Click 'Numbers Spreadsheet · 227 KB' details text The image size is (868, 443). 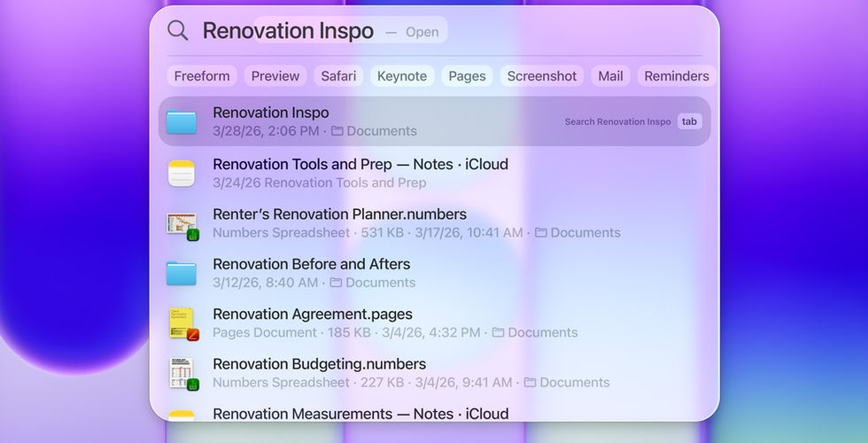pos(308,382)
